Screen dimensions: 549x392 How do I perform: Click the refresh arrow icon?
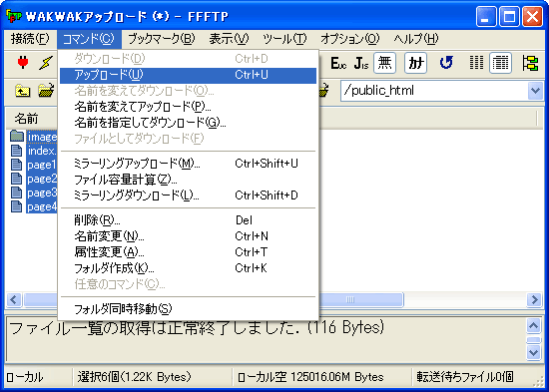446,63
